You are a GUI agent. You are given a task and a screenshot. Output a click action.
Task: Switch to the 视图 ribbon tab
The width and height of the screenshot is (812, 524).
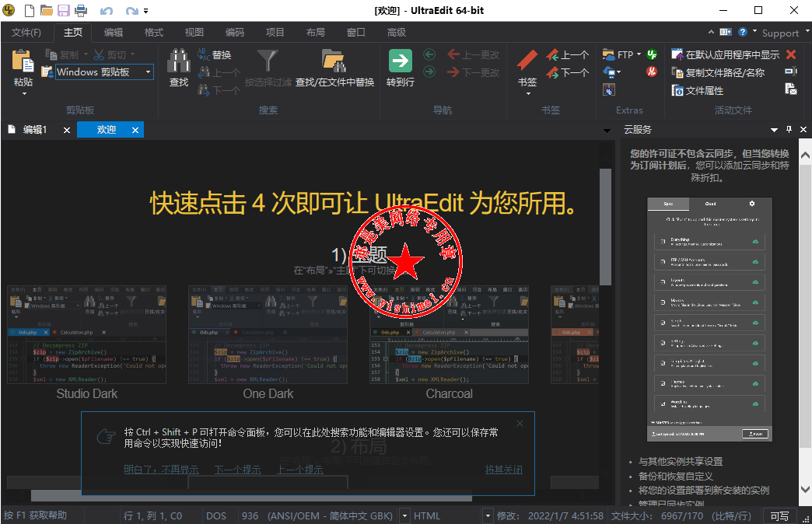(194, 33)
